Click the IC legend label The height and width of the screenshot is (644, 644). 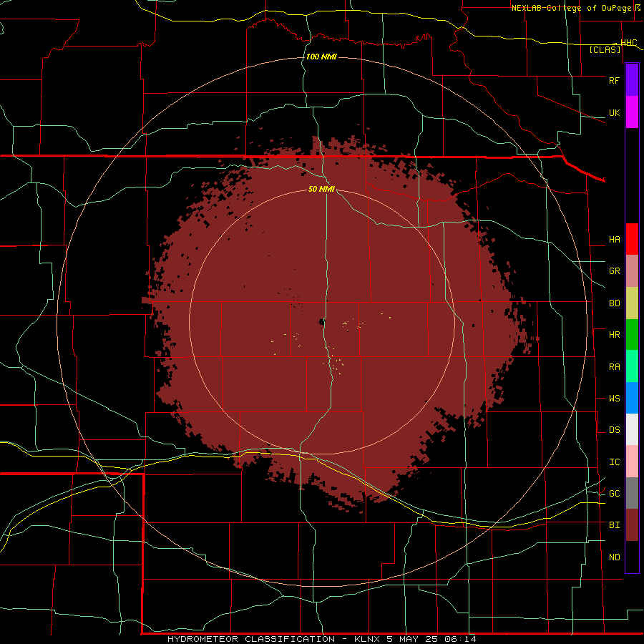(x=614, y=462)
